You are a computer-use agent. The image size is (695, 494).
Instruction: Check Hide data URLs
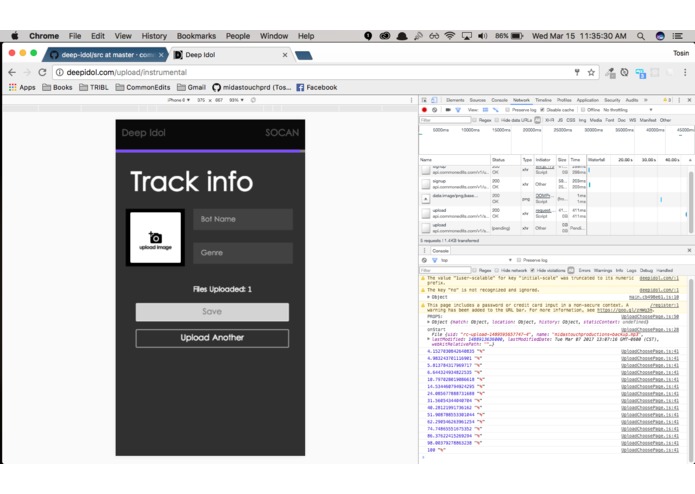[x=496, y=120]
